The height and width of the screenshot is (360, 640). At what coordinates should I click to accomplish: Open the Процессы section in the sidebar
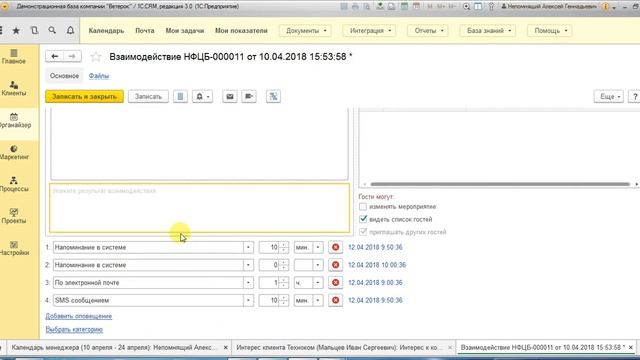[x=14, y=184]
